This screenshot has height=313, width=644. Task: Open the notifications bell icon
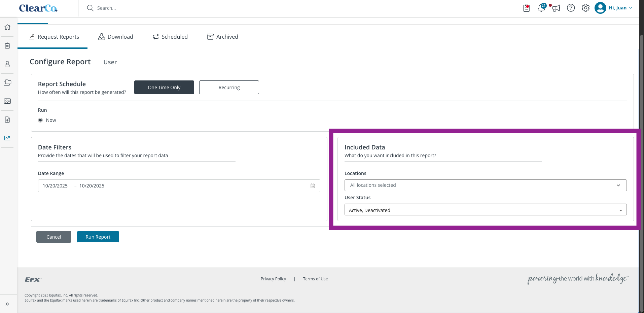pyautogui.click(x=541, y=8)
